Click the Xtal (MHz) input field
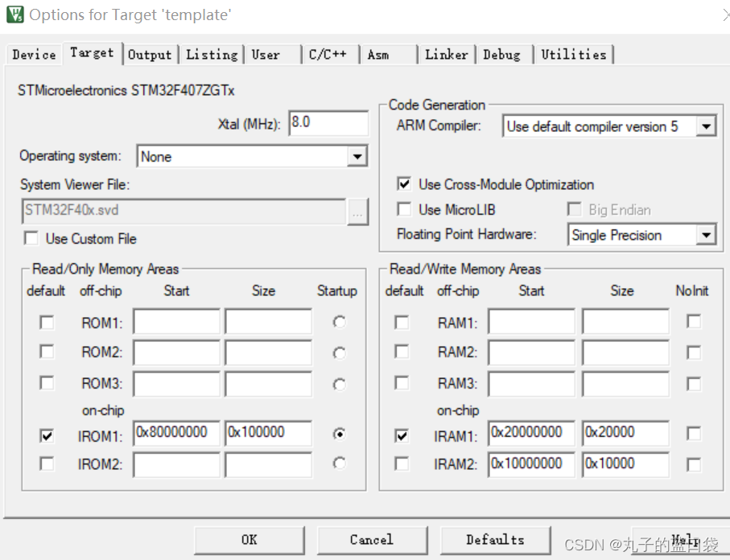730x560 pixels. (328, 123)
